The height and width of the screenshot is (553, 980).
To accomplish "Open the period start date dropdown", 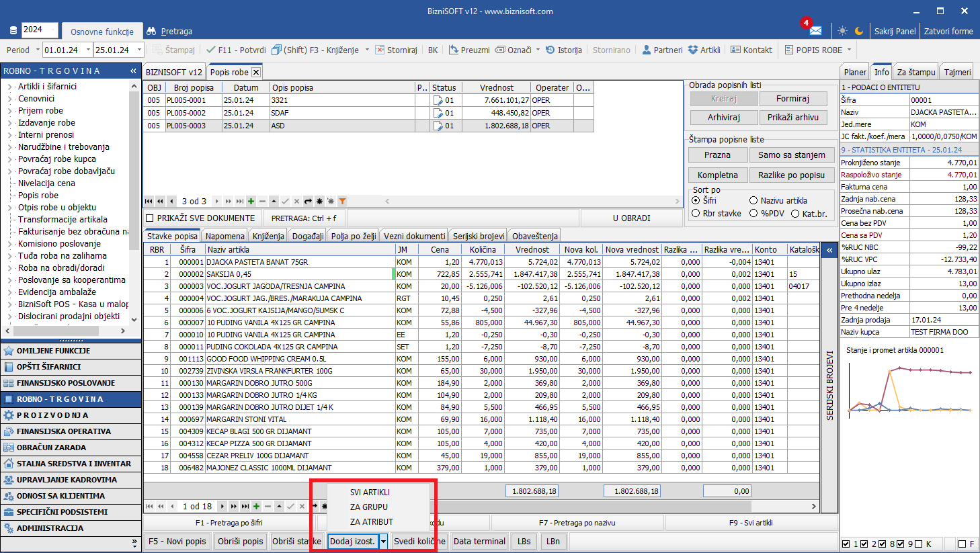I will 87,50.
